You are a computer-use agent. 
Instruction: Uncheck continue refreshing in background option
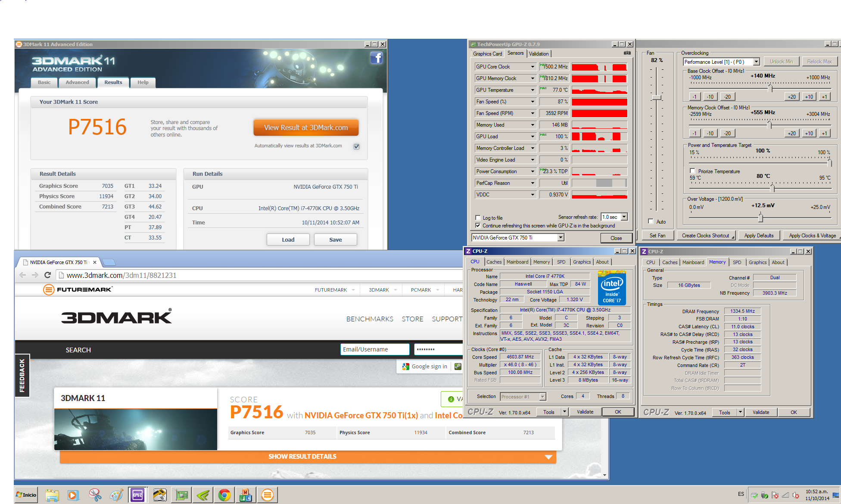pyautogui.click(x=478, y=225)
